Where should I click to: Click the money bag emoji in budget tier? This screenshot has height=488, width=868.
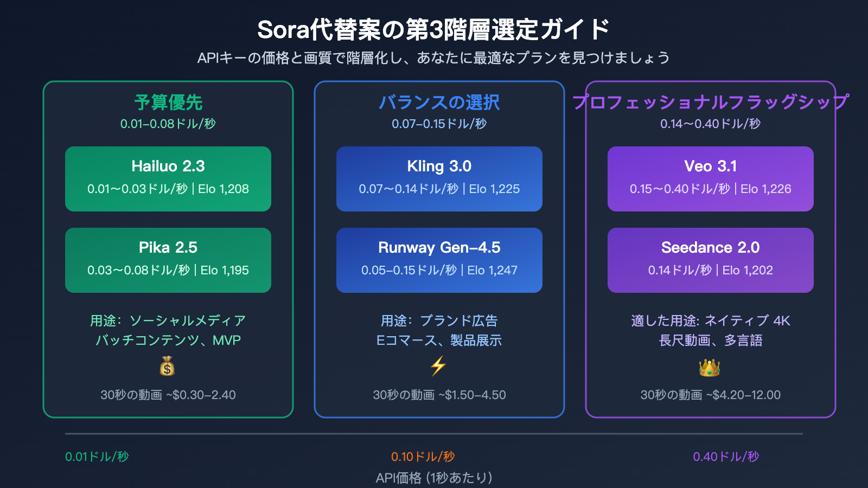(167, 367)
